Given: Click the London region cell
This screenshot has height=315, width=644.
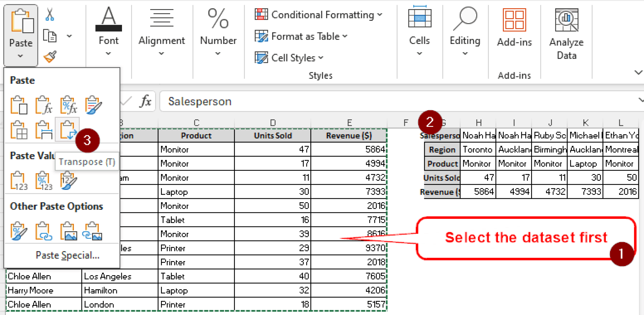Looking at the screenshot, I should [120, 305].
